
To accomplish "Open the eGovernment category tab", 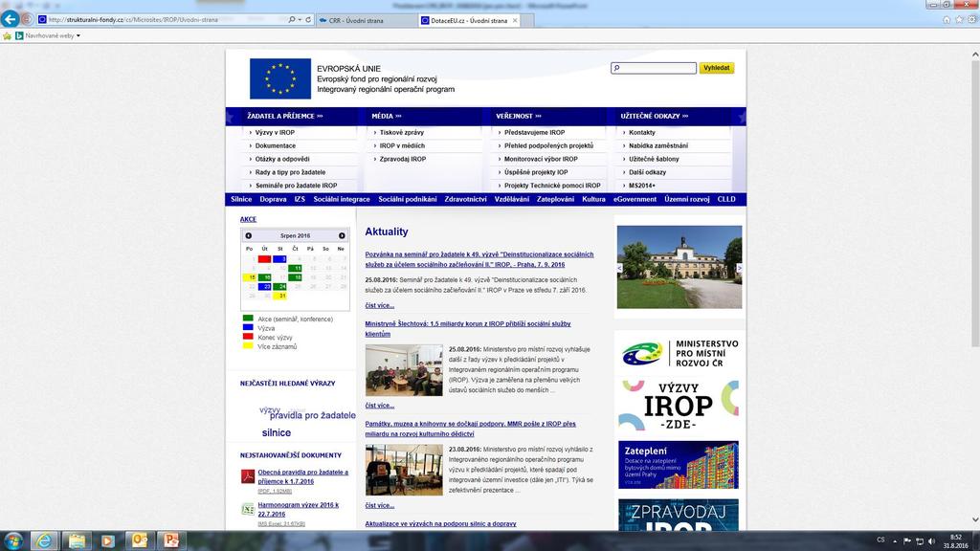I will (x=635, y=199).
